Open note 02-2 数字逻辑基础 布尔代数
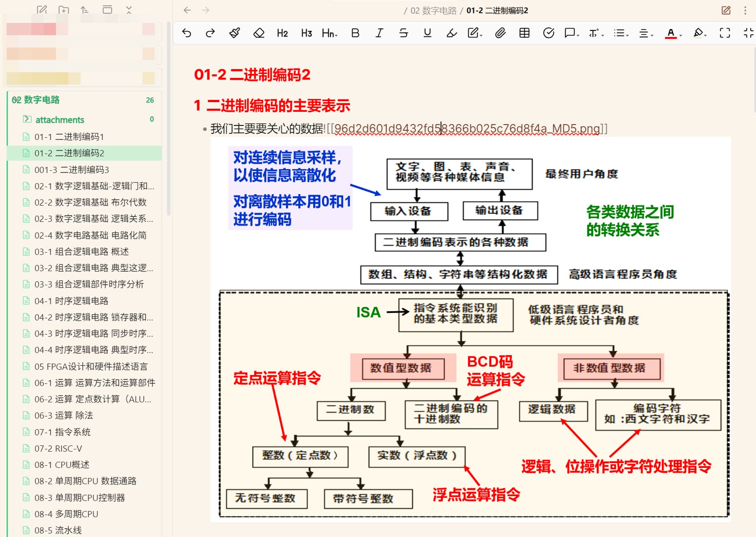The height and width of the screenshot is (537, 756). click(90, 202)
